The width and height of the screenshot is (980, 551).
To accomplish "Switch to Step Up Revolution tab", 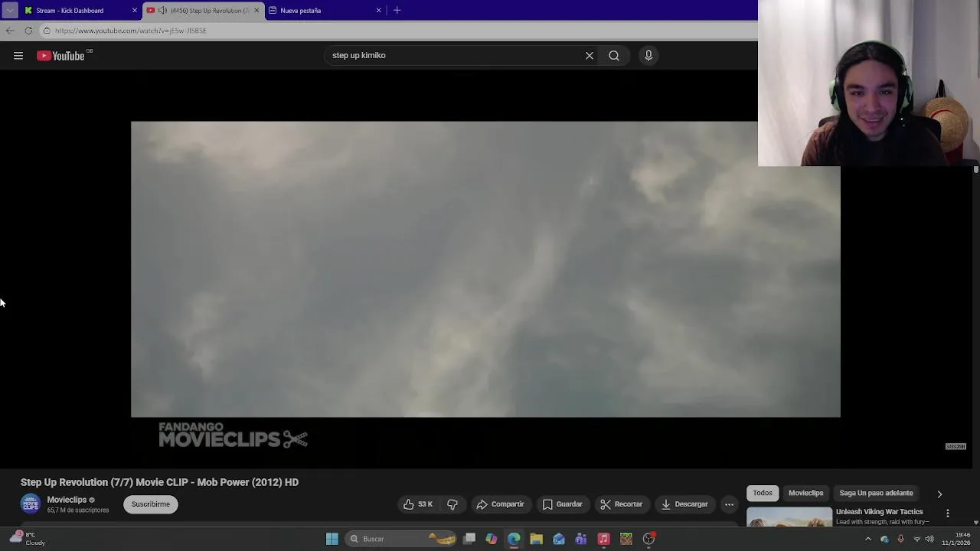I will [x=203, y=11].
